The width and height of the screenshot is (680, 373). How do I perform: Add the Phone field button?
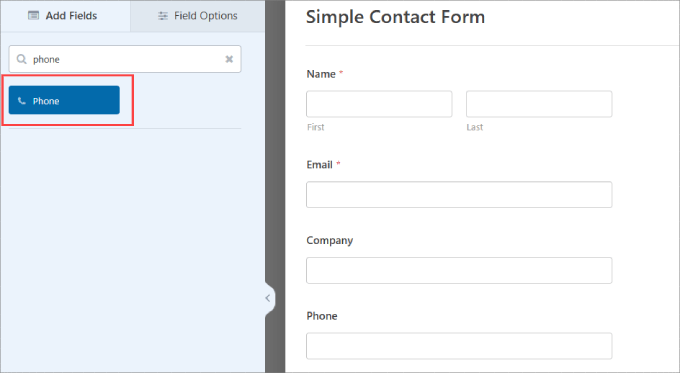64,100
